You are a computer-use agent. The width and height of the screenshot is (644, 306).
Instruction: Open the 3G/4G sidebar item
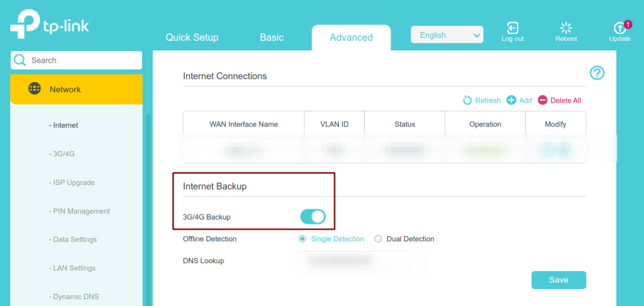tap(62, 154)
